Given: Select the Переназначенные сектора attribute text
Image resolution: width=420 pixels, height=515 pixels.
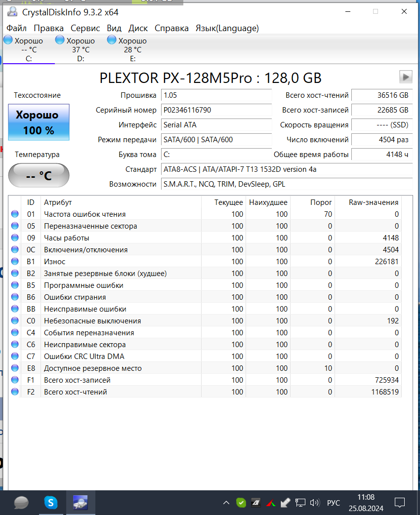Looking at the screenshot, I should pos(90,226).
